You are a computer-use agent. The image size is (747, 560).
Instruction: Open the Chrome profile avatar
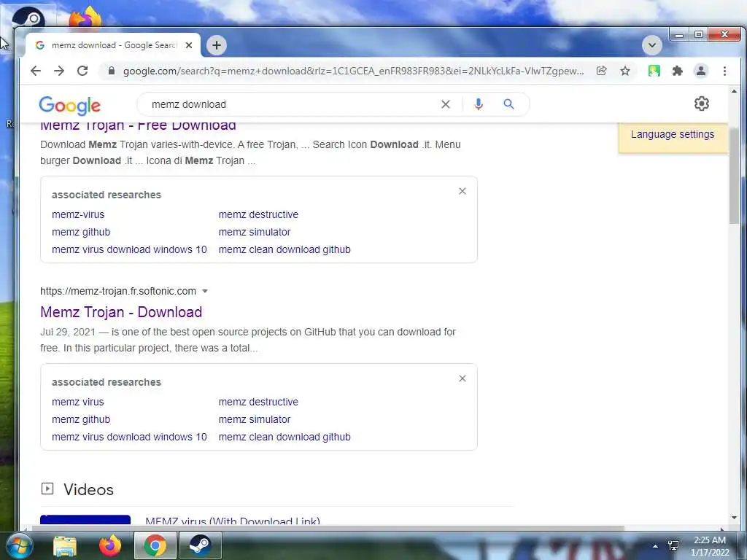coord(701,71)
